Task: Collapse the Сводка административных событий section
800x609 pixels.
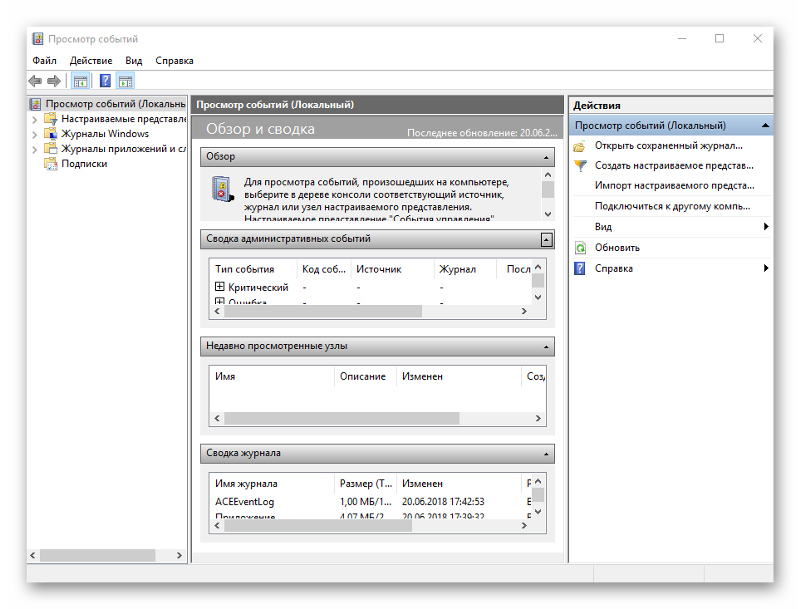Action: click(x=546, y=240)
